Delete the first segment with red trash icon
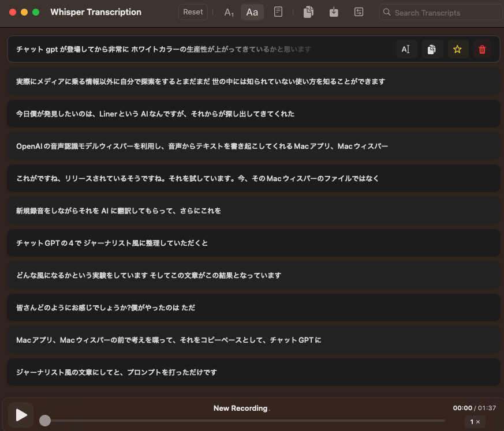The width and height of the screenshot is (504, 431). click(483, 50)
